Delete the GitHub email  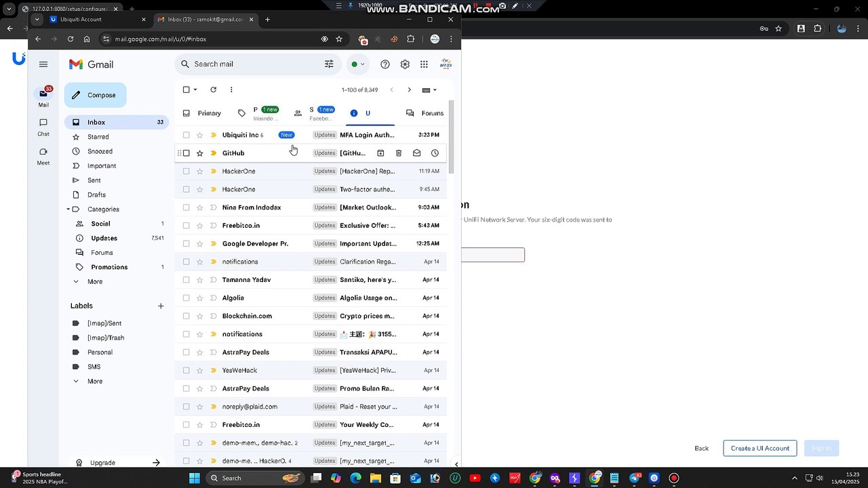pos(399,153)
